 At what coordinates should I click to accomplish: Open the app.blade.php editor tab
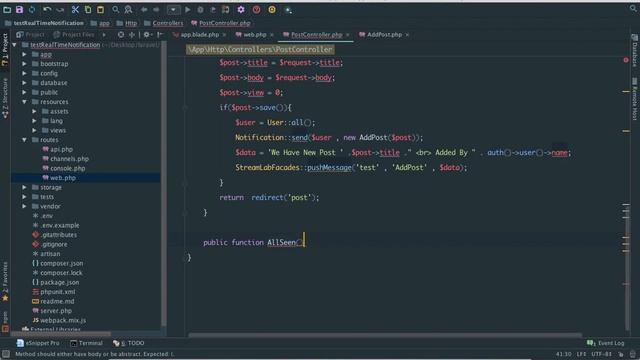(x=200, y=35)
